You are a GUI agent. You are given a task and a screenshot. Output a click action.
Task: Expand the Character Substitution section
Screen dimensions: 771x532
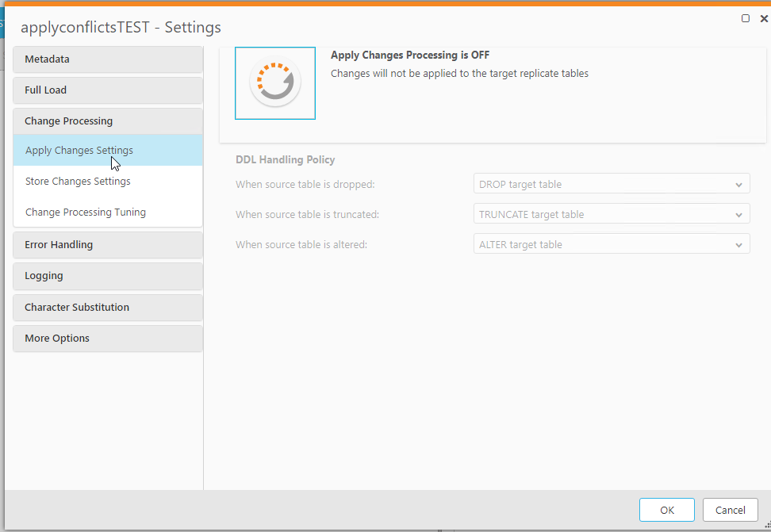point(108,307)
